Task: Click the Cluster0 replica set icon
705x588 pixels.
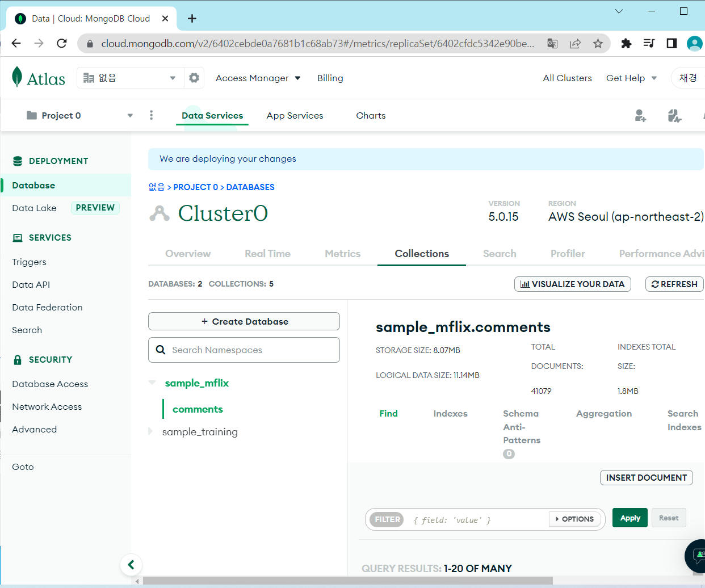Action: click(160, 213)
